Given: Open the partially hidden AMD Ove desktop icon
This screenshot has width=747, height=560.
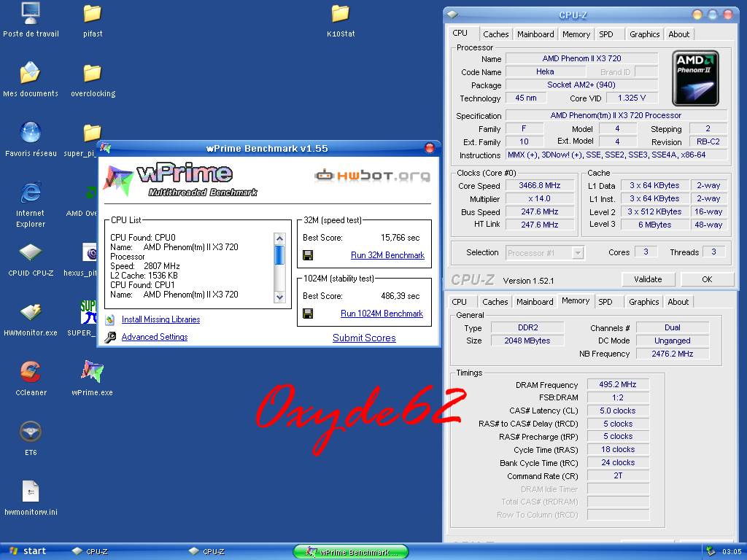Looking at the screenshot, I should (x=90, y=192).
